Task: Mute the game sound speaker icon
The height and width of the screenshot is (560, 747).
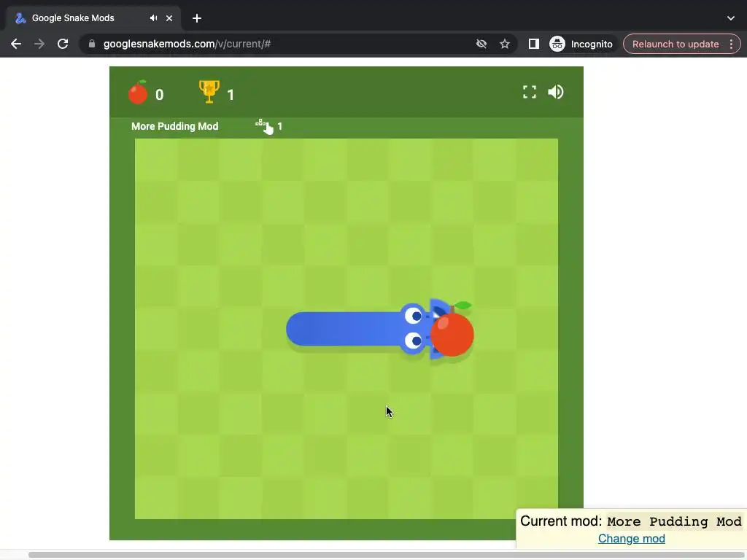Action: (x=555, y=92)
